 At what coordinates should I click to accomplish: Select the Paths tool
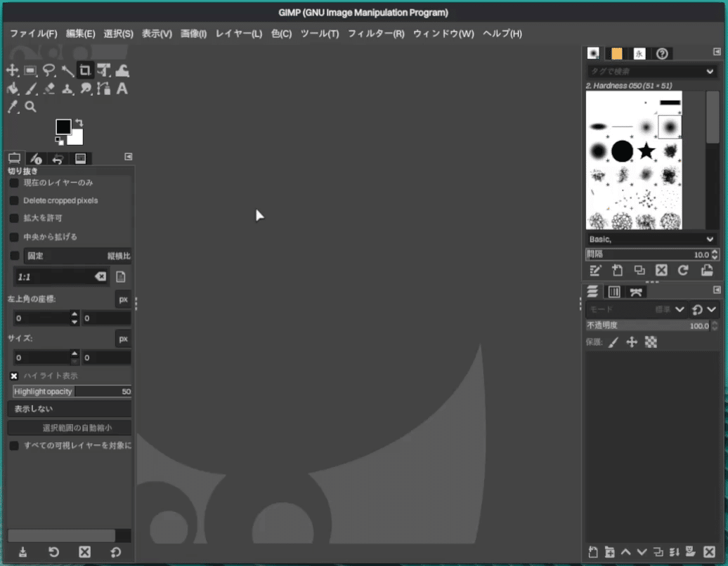coord(104,89)
